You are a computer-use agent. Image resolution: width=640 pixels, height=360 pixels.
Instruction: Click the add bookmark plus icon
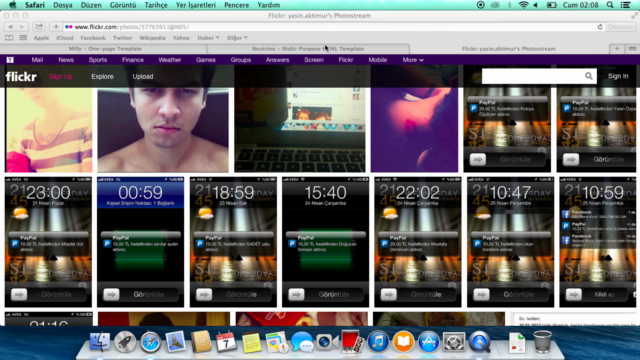56,27
